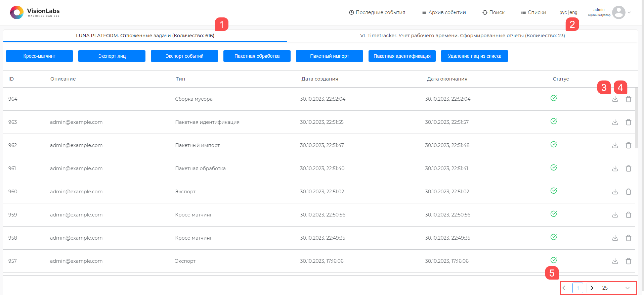Click the admin user avatar
Viewport: 644px width, 295px height.
618,12
